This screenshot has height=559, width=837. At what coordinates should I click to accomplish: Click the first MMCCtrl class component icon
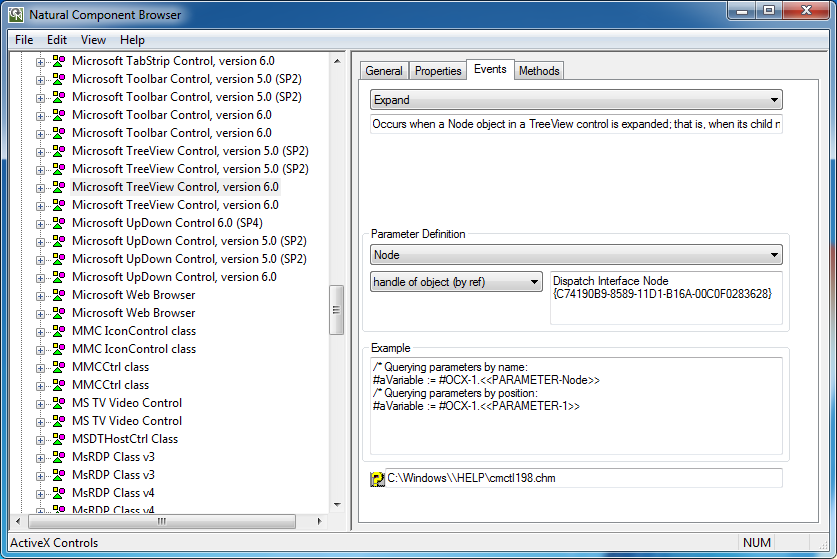point(59,367)
